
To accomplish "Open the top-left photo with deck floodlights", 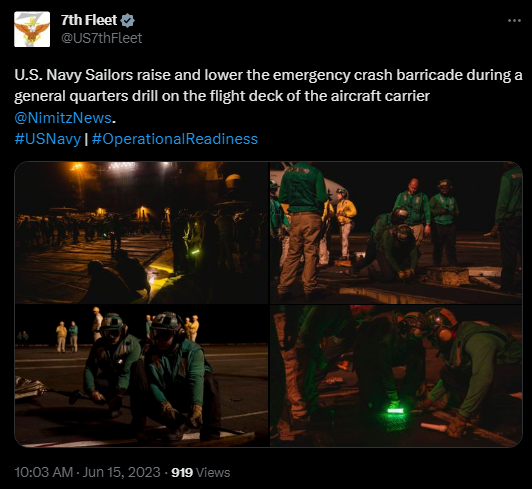I will coord(141,232).
